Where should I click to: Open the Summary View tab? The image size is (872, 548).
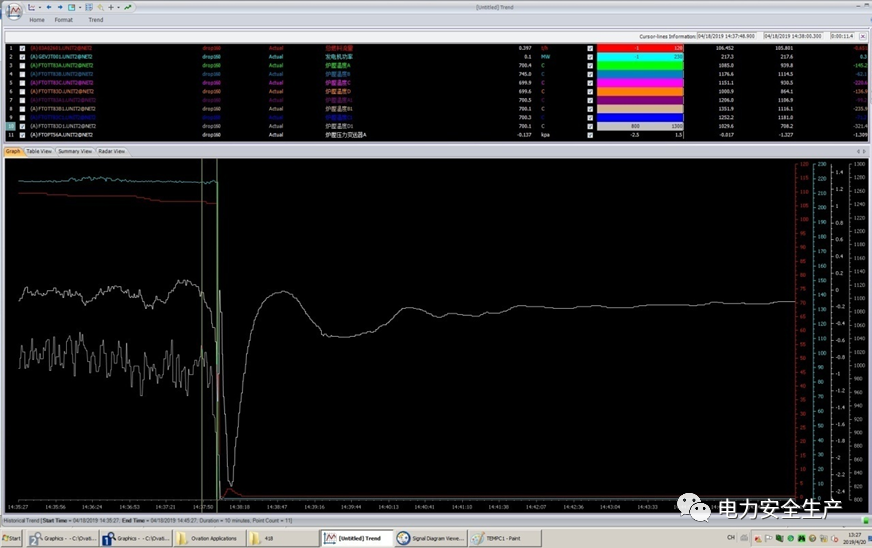click(x=75, y=151)
